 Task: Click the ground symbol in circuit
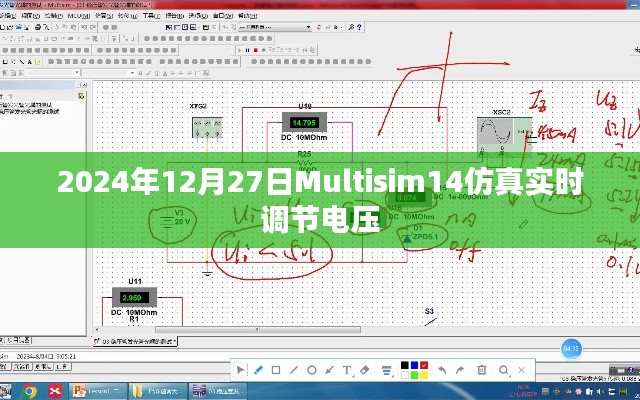coord(207,272)
